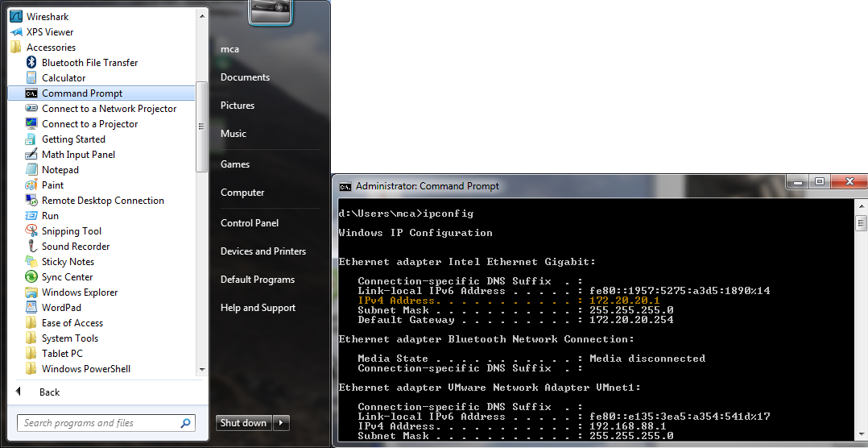This screenshot has width=868, height=448.
Task: Open Computer from the Start menu
Action: [242, 192]
